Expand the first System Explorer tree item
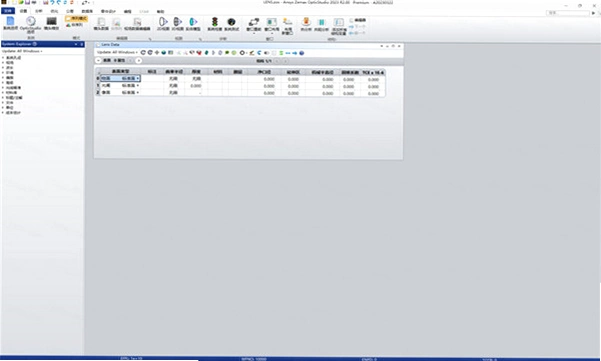Image resolution: width=601 pixels, height=361 pixels. click(x=3, y=58)
